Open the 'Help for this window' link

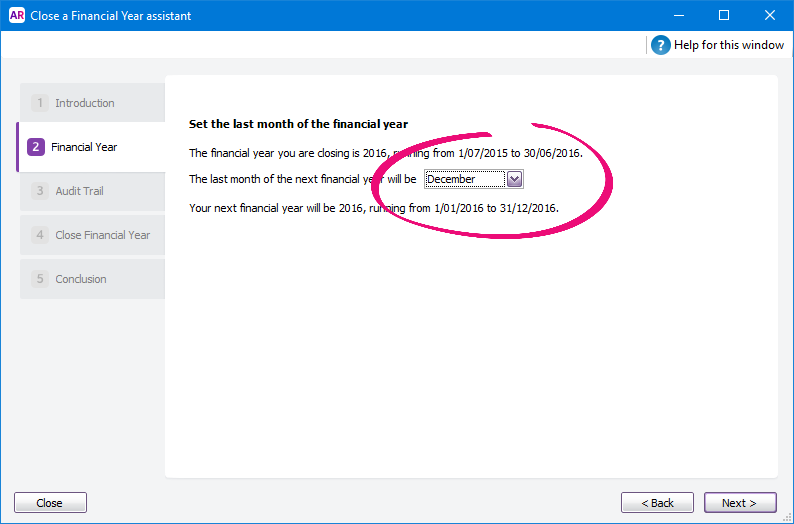[x=728, y=45]
